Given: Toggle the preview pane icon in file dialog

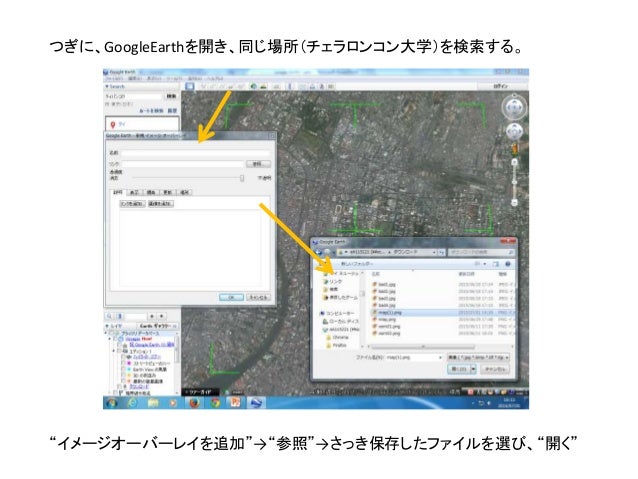Looking at the screenshot, I should tap(496, 264).
